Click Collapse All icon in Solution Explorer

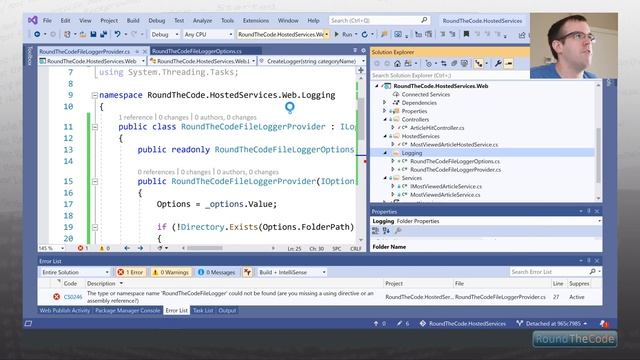[x=454, y=64]
